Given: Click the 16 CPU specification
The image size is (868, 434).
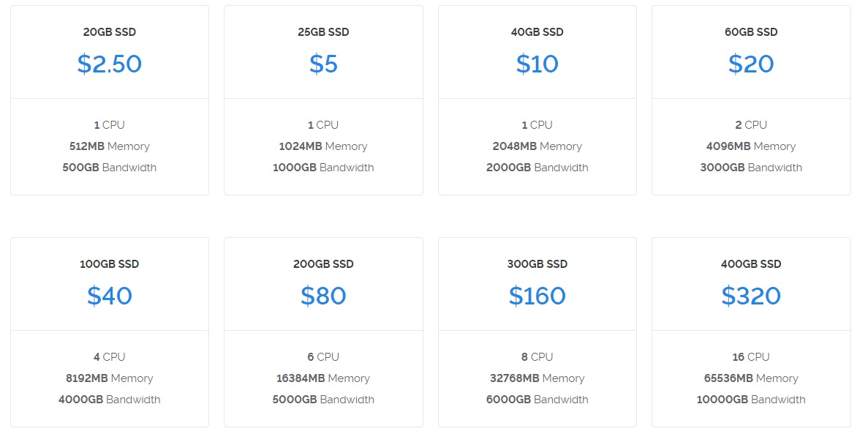Looking at the screenshot, I should click(751, 357).
